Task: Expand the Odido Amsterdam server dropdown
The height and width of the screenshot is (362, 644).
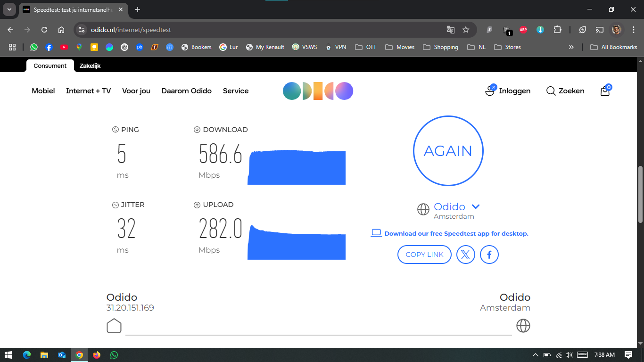Action: coord(476,206)
